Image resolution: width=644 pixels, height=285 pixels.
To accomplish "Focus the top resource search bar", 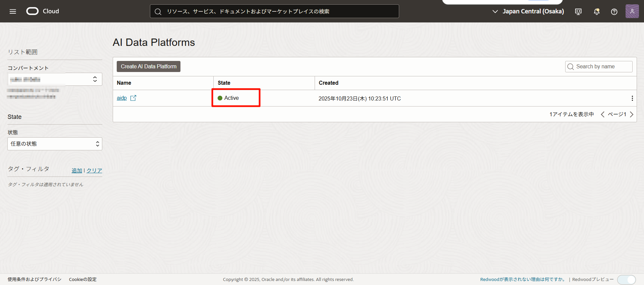I will [x=274, y=11].
